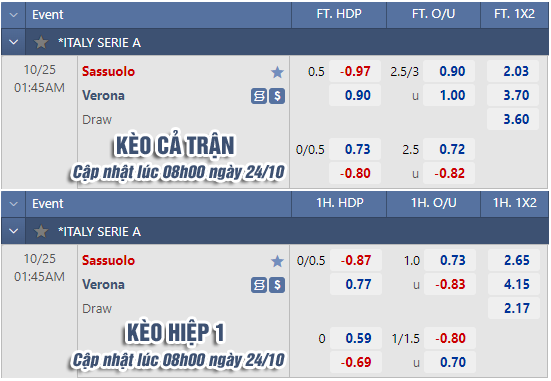Viewport: 551px width, 381px height.
Task: Open the Sassuolo team link in the full-time table
Action: click(109, 71)
